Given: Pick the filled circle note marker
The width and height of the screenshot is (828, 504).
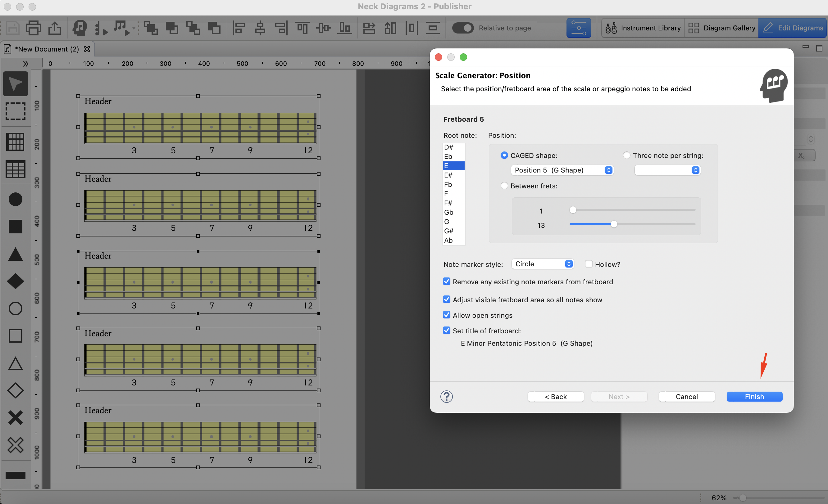Looking at the screenshot, I should pos(16,199).
